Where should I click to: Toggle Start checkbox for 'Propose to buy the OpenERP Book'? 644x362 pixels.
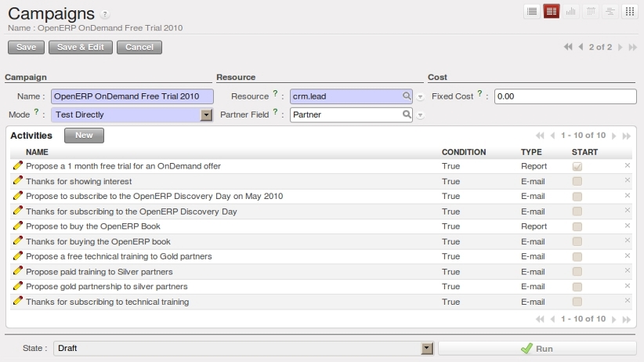[577, 226]
